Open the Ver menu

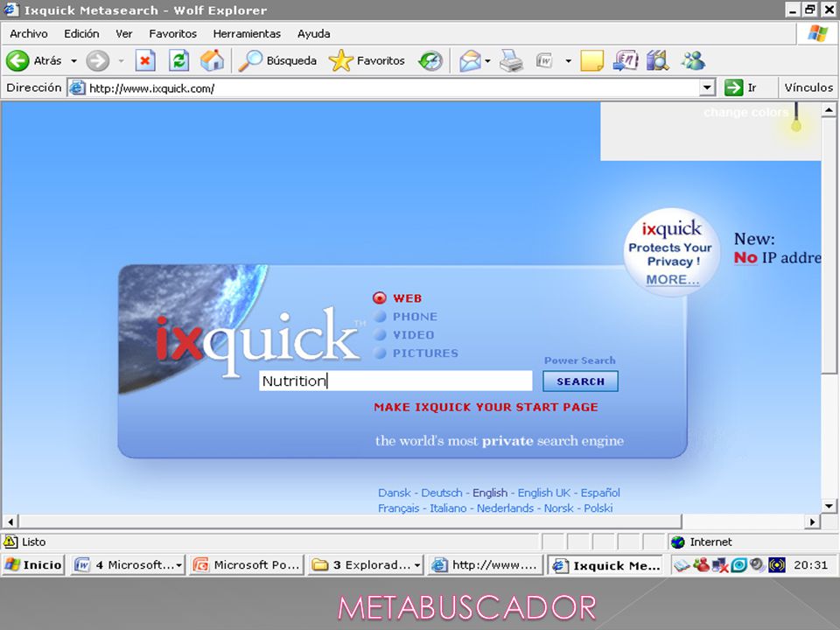tap(123, 34)
